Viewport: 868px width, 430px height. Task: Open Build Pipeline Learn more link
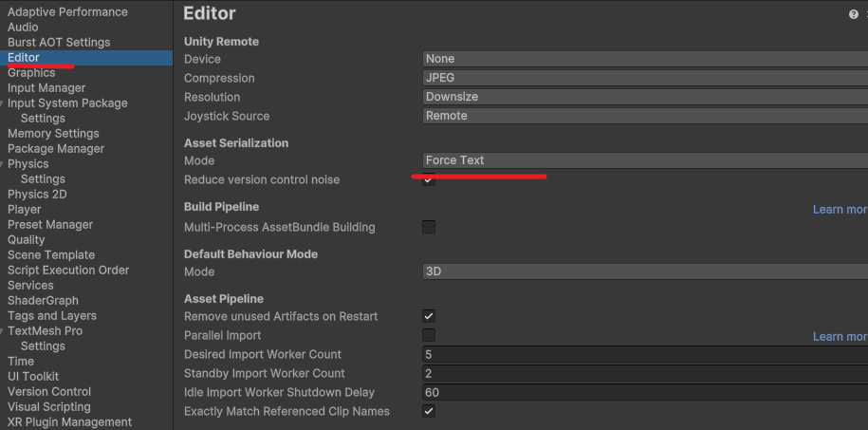pyautogui.click(x=840, y=210)
